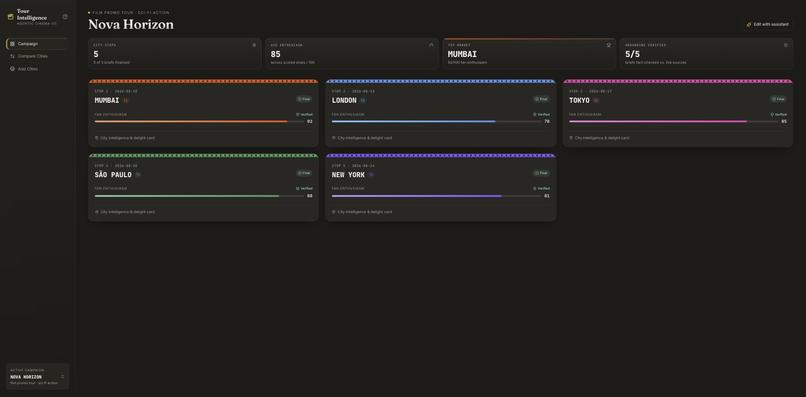
Task: Click the country badge next to NEW YORK
Action: (x=371, y=175)
